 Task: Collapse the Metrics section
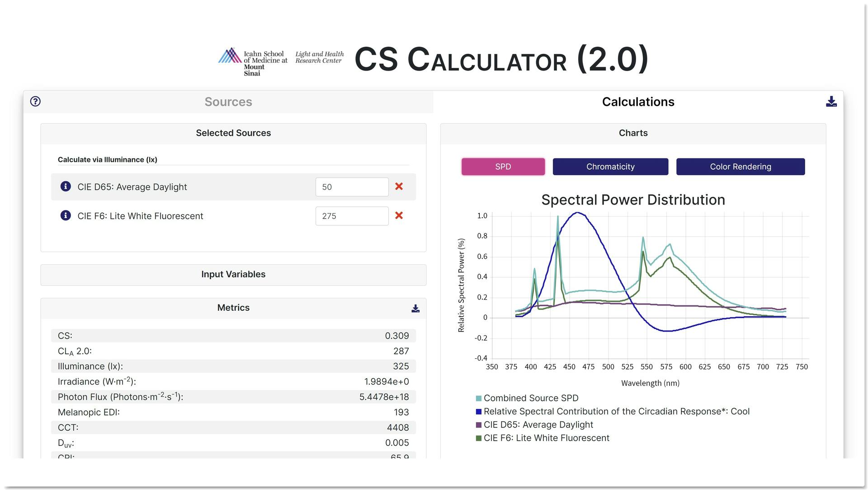233,307
